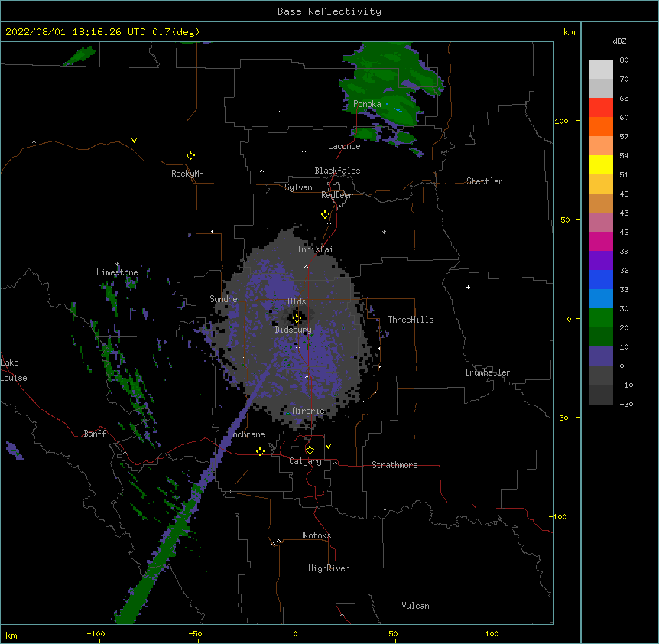Click the RockyMH town label
The height and width of the screenshot is (644, 659).
tap(187, 174)
